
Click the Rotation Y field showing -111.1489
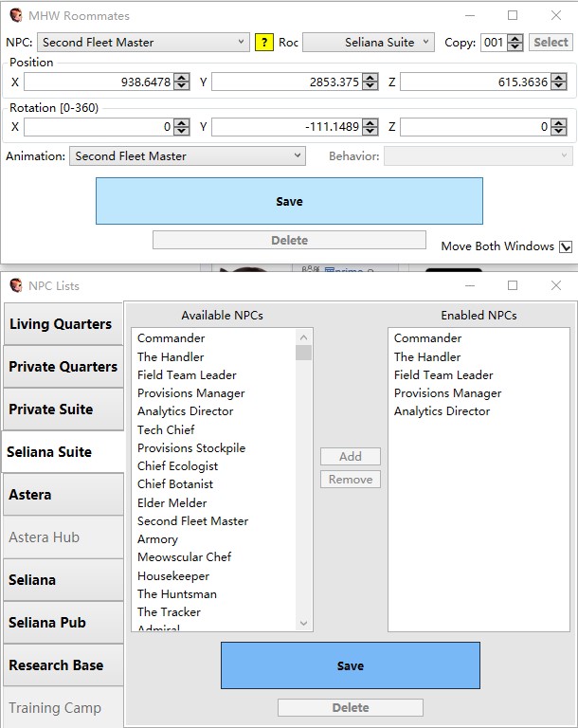click(287, 127)
